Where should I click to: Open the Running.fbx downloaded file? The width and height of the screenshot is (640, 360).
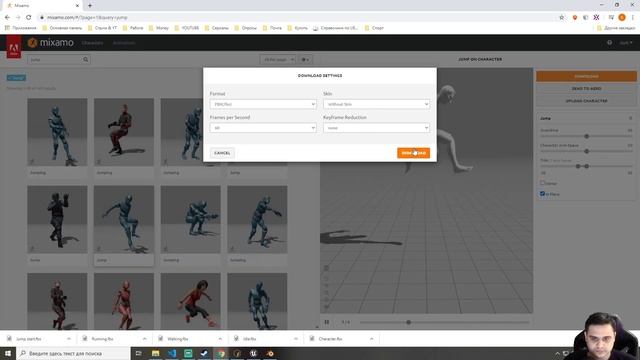[x=102, y=339]
